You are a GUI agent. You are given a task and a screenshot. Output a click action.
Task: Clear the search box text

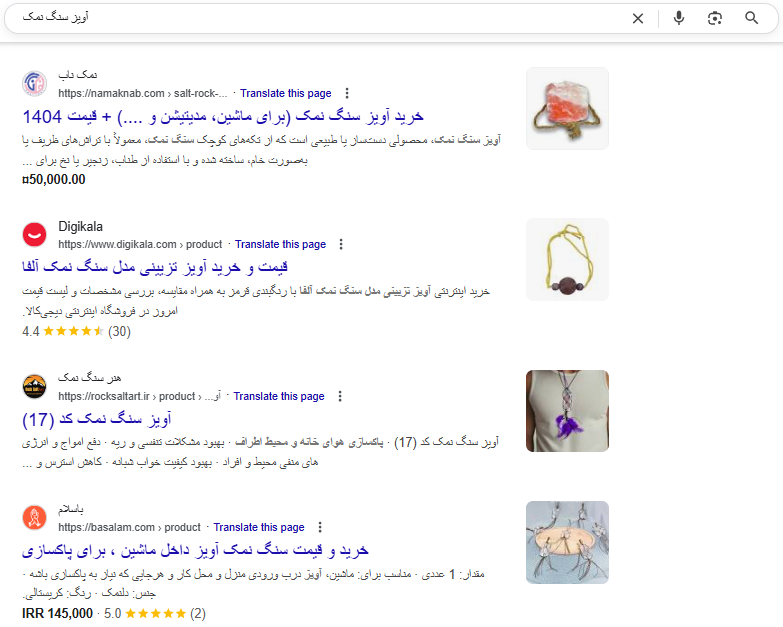(x=638, y=18)
